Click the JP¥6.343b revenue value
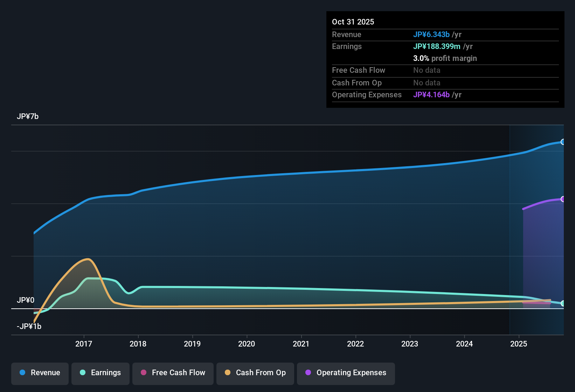Screen dimensions: 575x392 point(432,34)
